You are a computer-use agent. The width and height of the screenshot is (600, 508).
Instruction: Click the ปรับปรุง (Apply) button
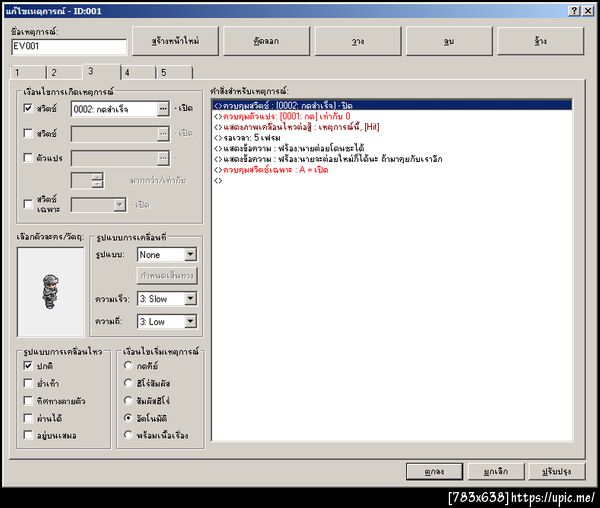[557, 472]
